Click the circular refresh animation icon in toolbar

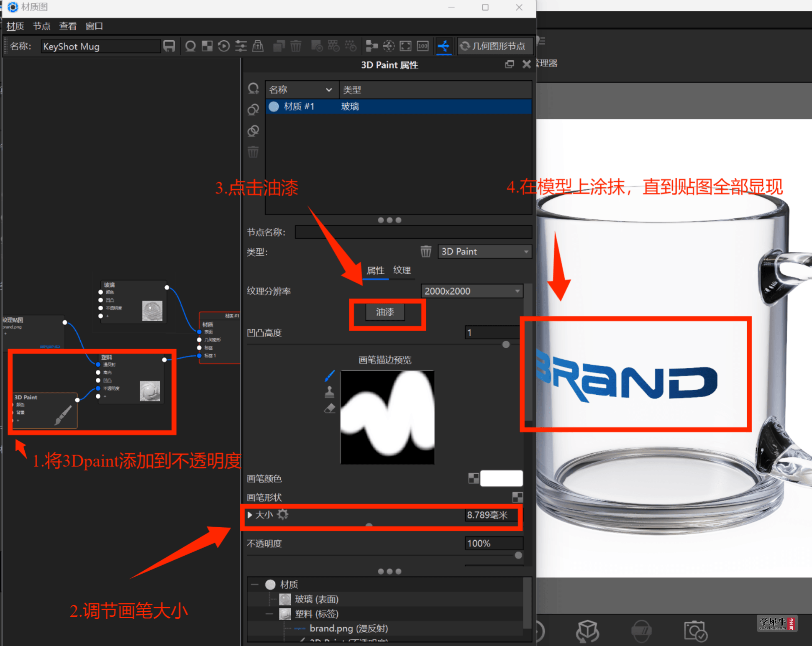tap(224, 46)
